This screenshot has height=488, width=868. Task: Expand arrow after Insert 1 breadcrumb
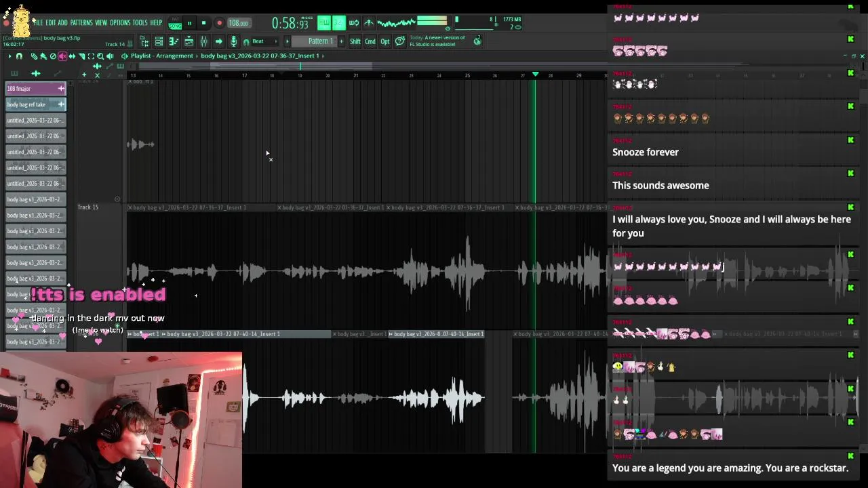click(323, 56)
